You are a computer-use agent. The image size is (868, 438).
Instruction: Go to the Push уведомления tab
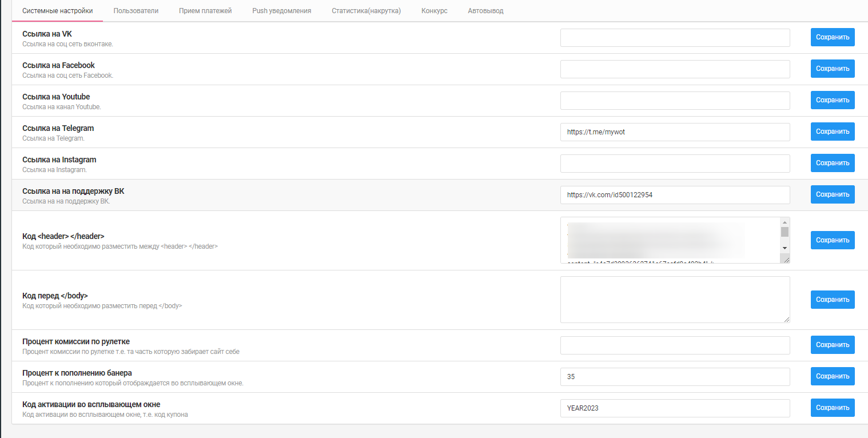coord(281,11)
